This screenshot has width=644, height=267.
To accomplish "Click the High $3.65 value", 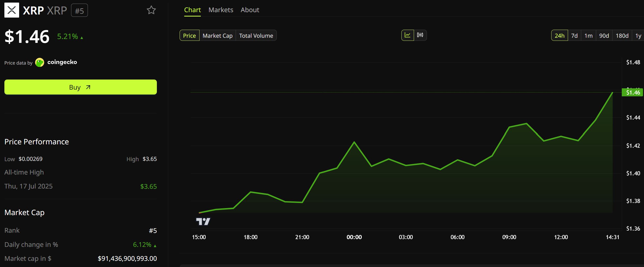I will tap(150, 159).
